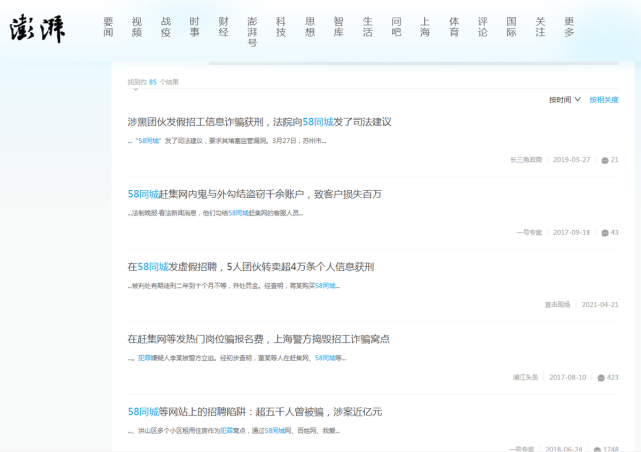Viewport: 641px width, 452px height.
Task: Click the comment icon showing 21
Action: point(605,160)
